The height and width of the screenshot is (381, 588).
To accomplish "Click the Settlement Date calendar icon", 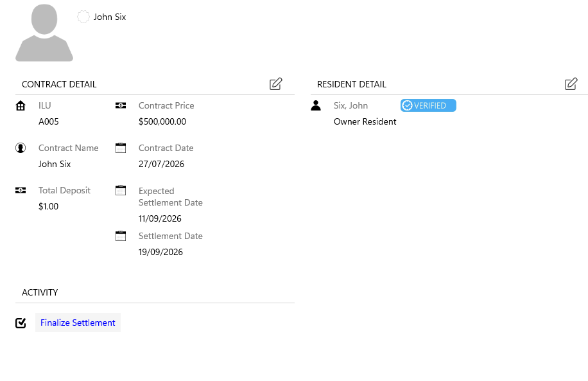I will (121, 236).
